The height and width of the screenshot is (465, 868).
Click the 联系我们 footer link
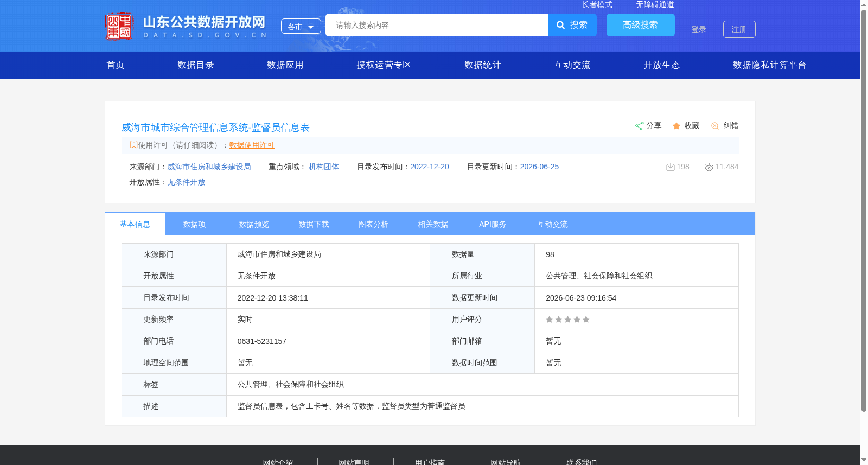(582, 462)
